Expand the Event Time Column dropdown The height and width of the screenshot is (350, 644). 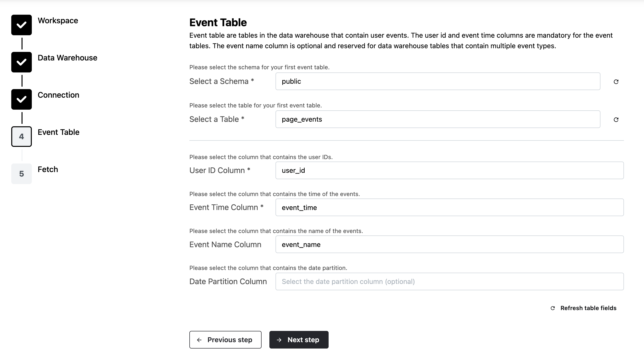tap(449, 208)
